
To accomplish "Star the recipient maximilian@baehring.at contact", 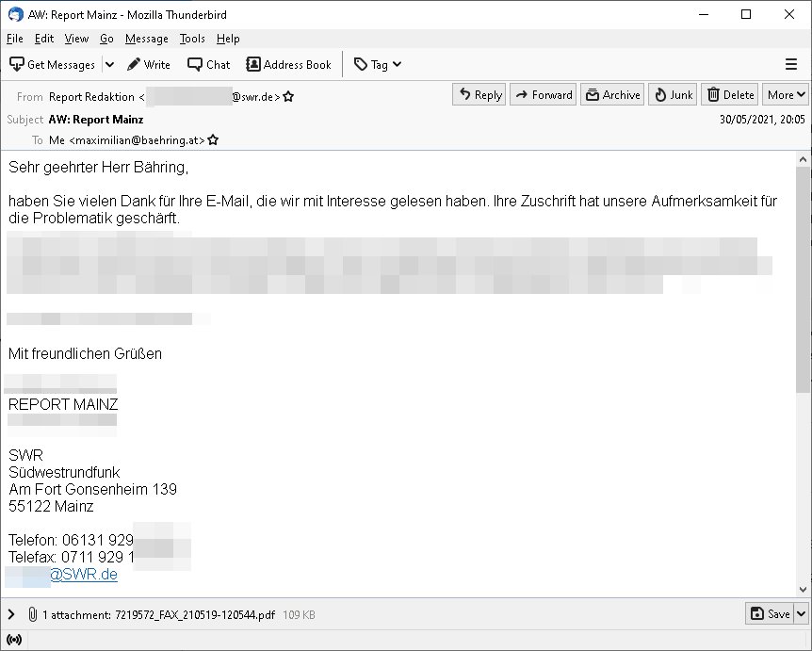I will point(213,140).
